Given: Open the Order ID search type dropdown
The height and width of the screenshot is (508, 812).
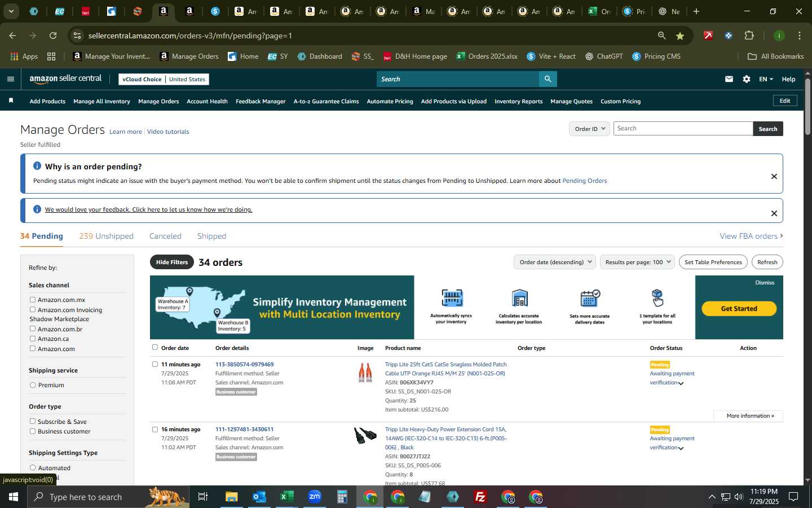Looking at the screenshot, I should click(589, 129).
